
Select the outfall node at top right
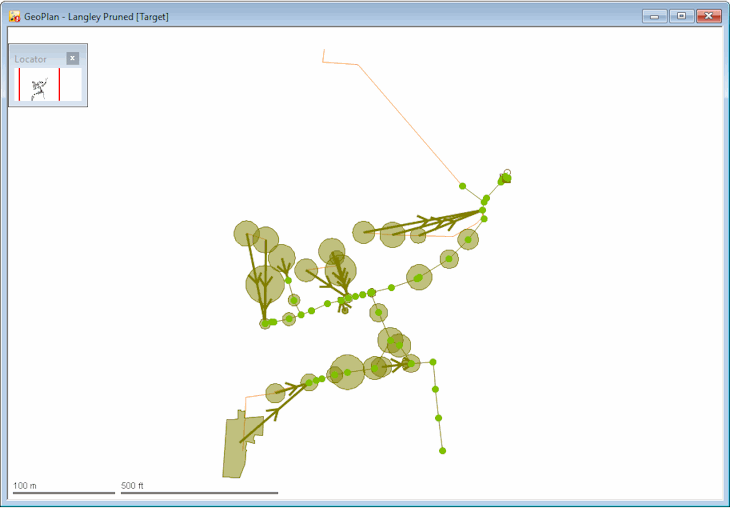click(x=506, y=177)
